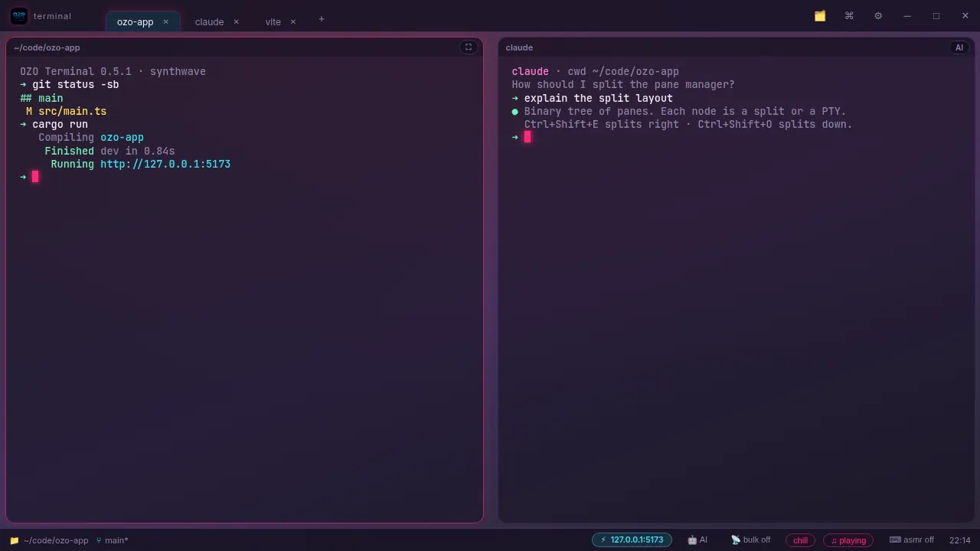Screen dimensions: 980x551
Task: Click the Compiling ozo-app output line
Action: click(x=91, y=137)
